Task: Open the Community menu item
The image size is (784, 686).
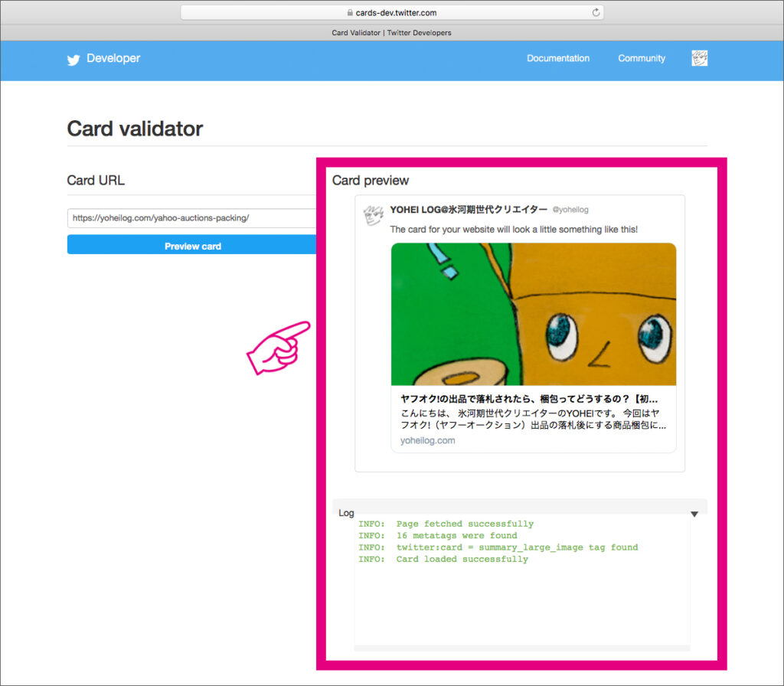Action: (641, 58)
